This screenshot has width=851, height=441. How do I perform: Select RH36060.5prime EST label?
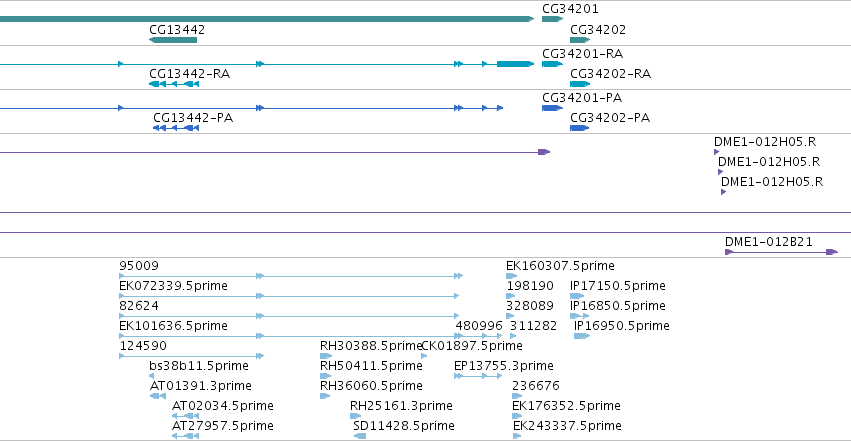click(x=371, y=386)
